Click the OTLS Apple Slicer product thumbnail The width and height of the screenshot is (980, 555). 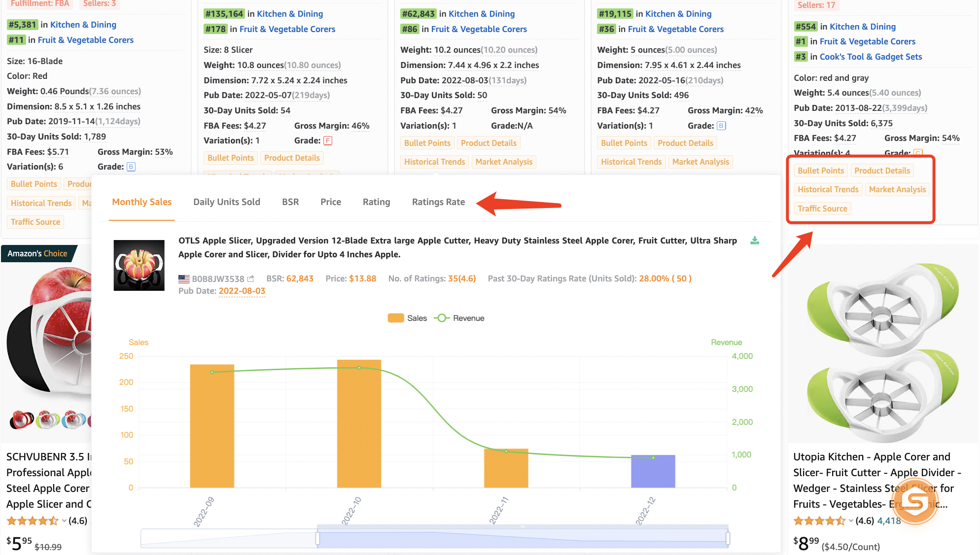tap(139, 265)
